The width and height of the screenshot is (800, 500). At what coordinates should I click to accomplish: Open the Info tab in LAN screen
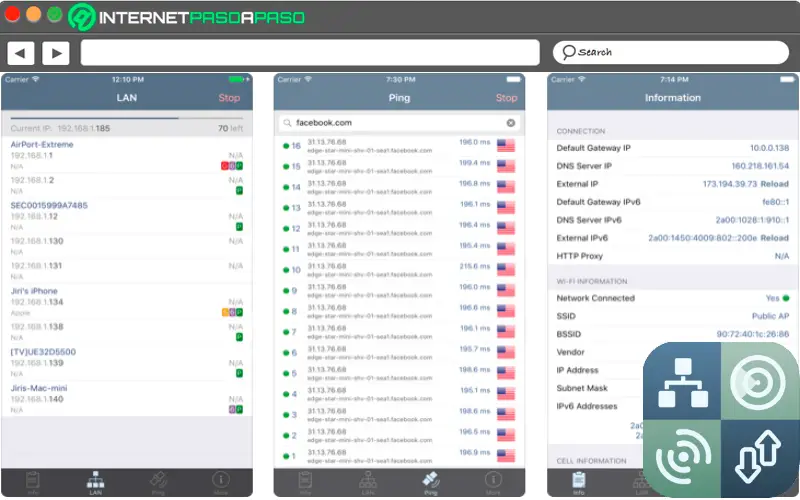33,483
